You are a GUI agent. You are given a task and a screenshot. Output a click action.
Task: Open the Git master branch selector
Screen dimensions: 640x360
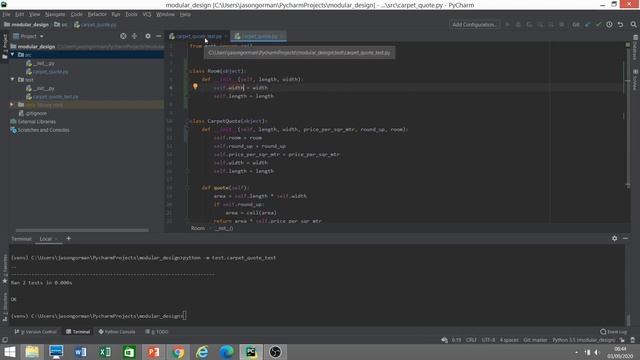tap(535, 340)
